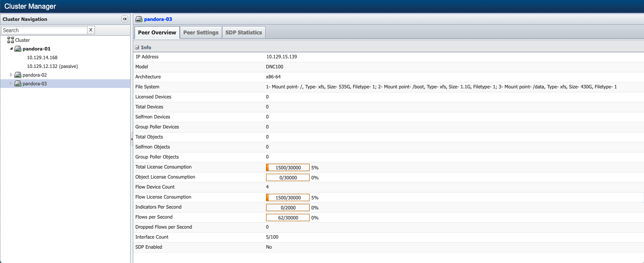The width and height of the screenshot is (644, 263).
Task: Switch to the Peer Overview tab
Action: pos(157,33)
